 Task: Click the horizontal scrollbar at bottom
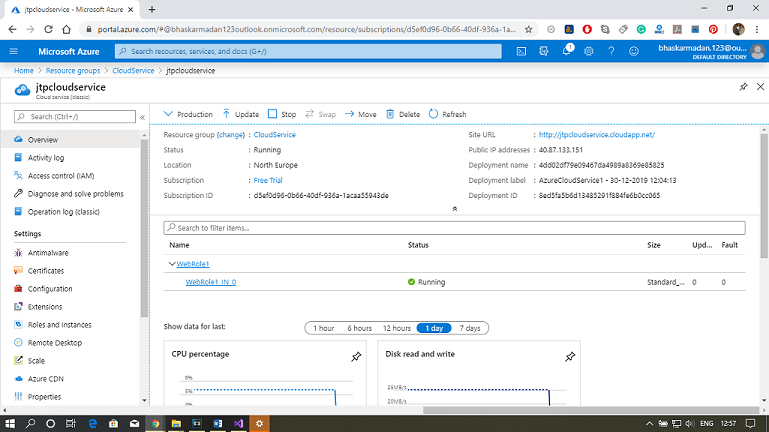(591, 410)
